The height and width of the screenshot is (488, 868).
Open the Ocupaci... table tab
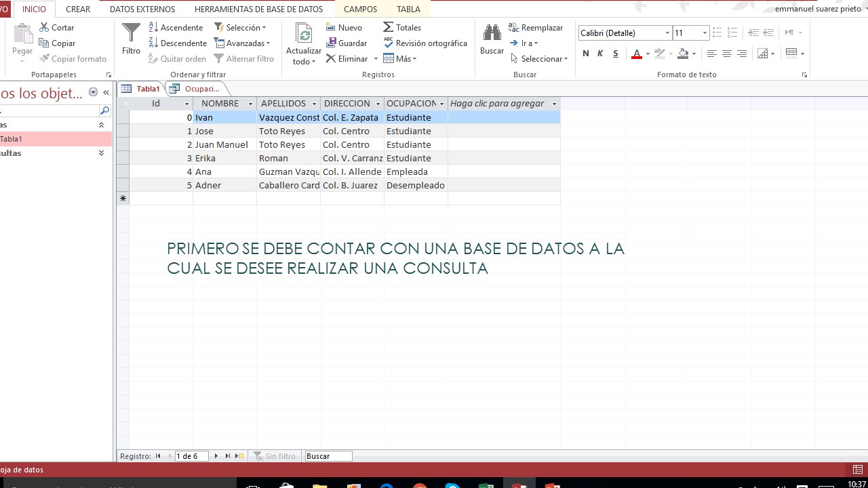200,88
